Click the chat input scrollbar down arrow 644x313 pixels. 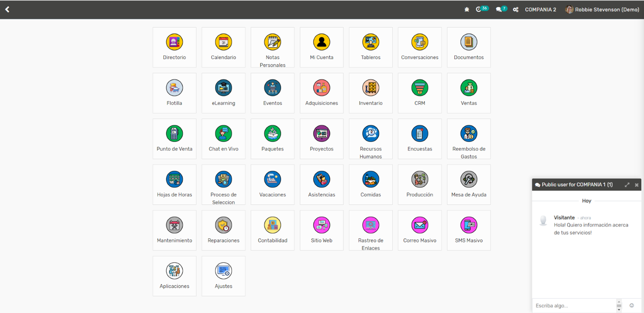point(619,310)
